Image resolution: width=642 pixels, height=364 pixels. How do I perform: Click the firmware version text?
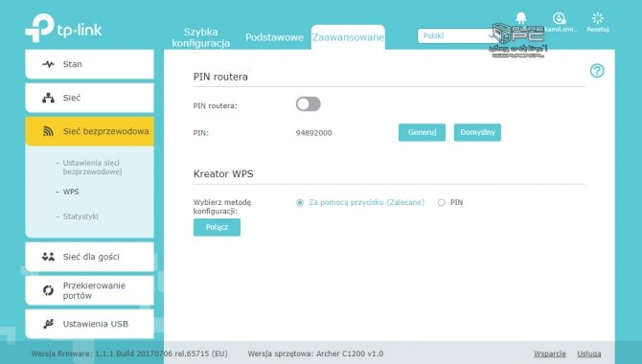point(129,353)
